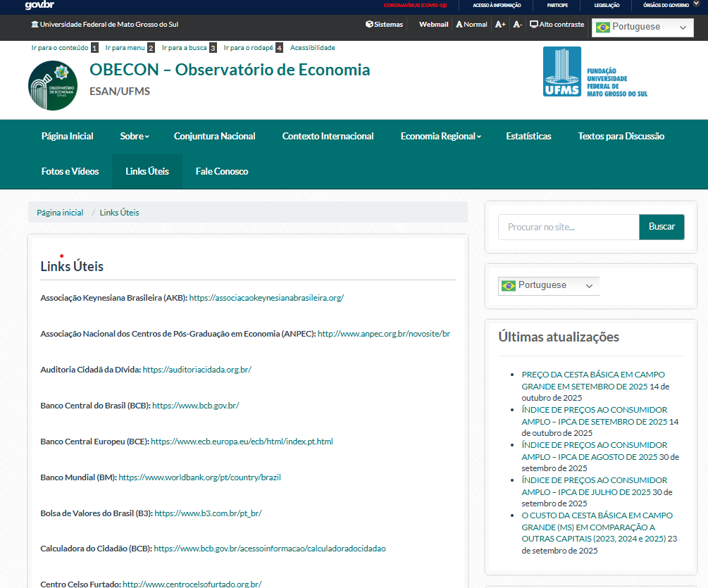The width and height of the screenshot is (708, 588).
Task: Click the Buscar button
Action: pyautogui.click(x=662, y=227)
